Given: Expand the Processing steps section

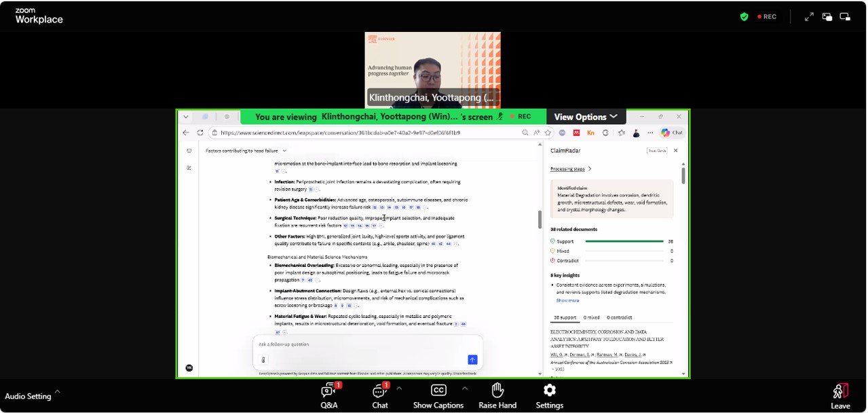Looking at the screenshot, I should pyautogui.click(x=571, y=169).
